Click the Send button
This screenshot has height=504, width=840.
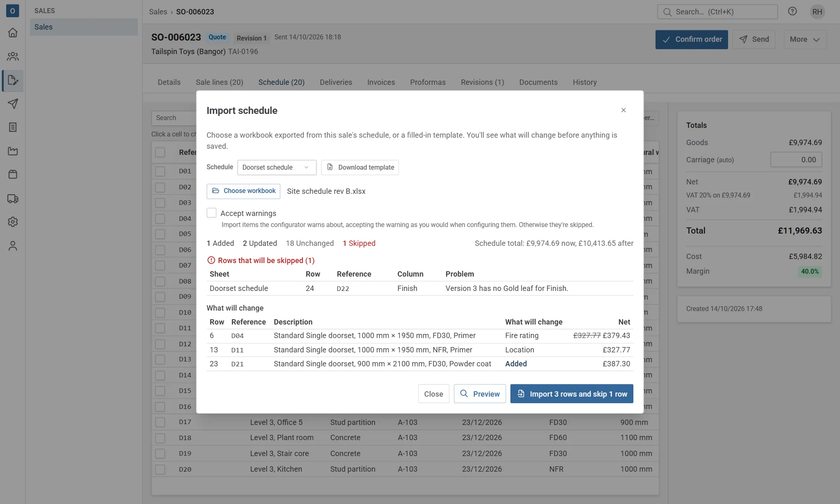point(754,39)
